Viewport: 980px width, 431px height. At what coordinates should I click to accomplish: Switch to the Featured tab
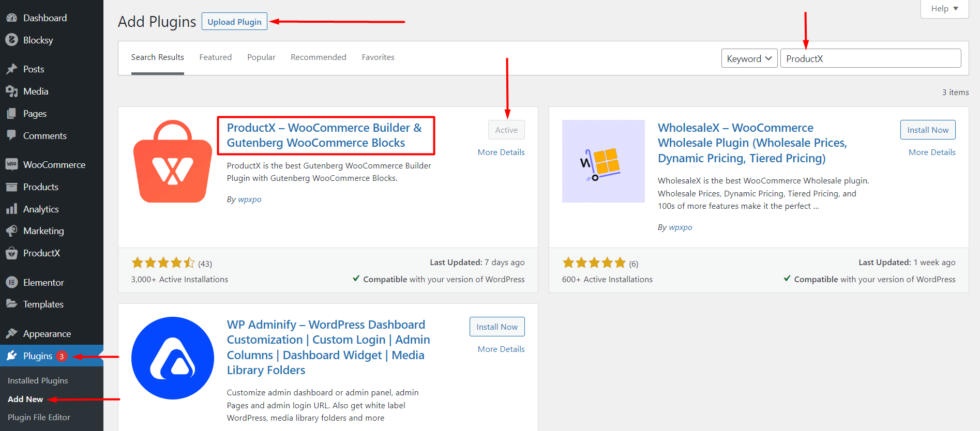click(x=216, y=57)
